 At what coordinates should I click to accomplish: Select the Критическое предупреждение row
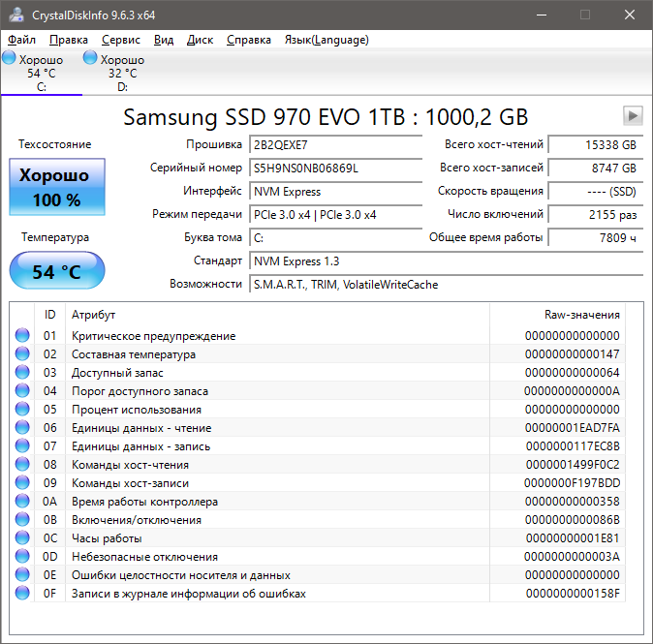click(x=318, y=335)
